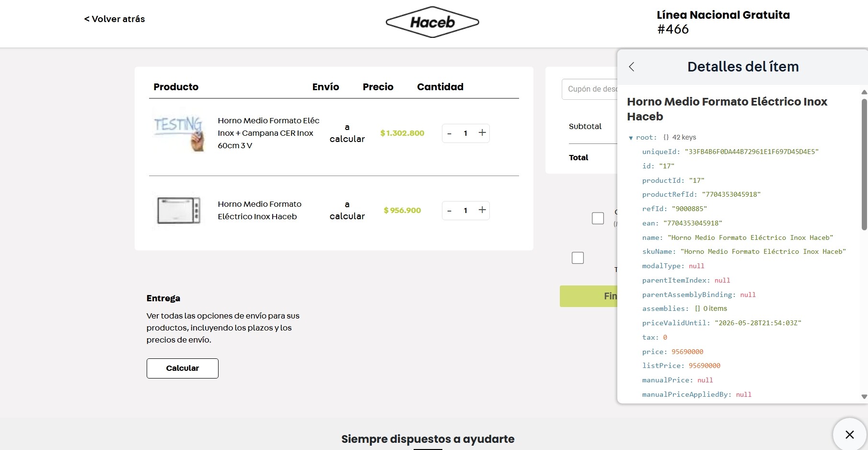Click the parentAssemblyBinding null row

pyautogui.click(x=699, y=295)
